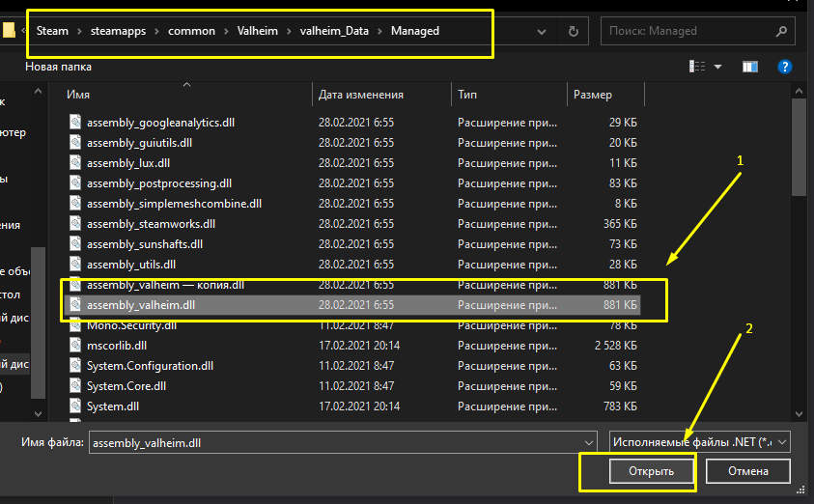Click the file icon of assembly_lux.dll
Viewport: 814px width, 504px height.
(x=76, y=163)
